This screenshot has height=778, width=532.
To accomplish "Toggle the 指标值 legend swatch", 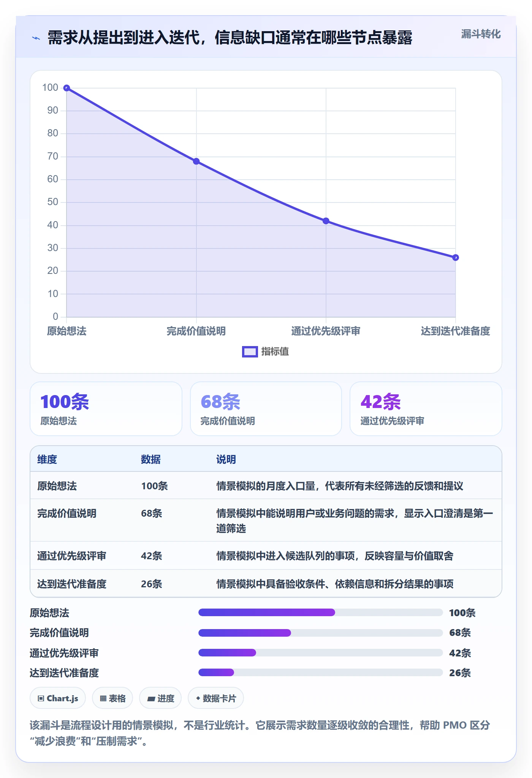I will tap(250, 352).
